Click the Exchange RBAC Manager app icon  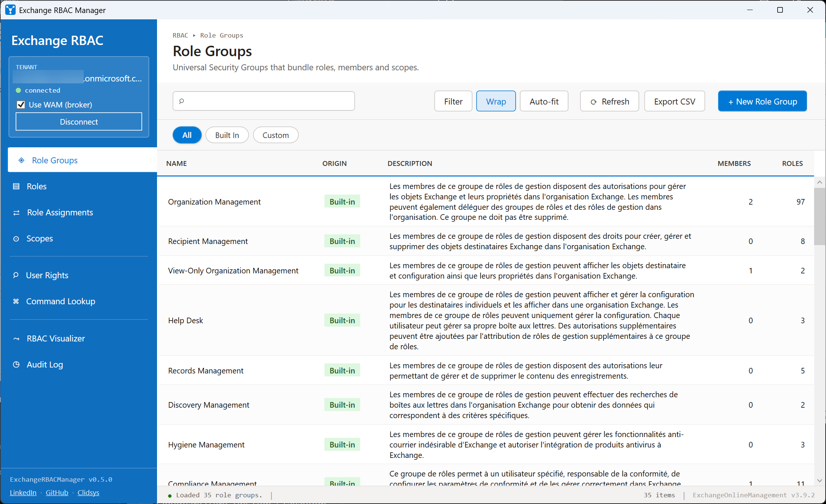click(x=10, y=10)
